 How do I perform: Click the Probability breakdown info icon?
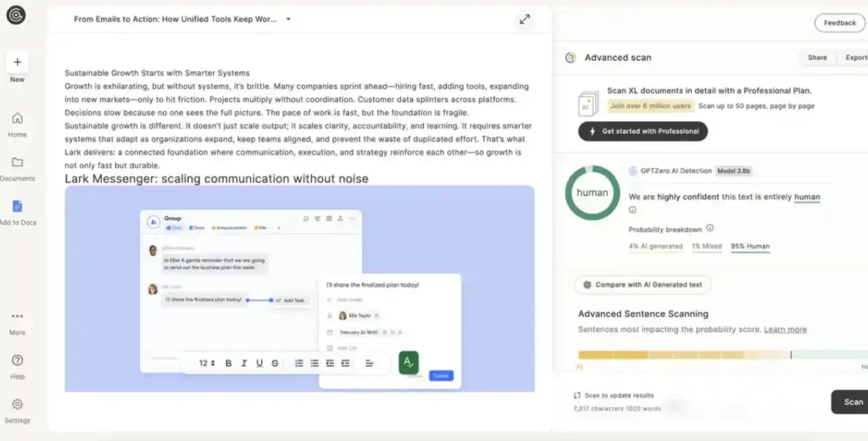(x=709, y=227)
